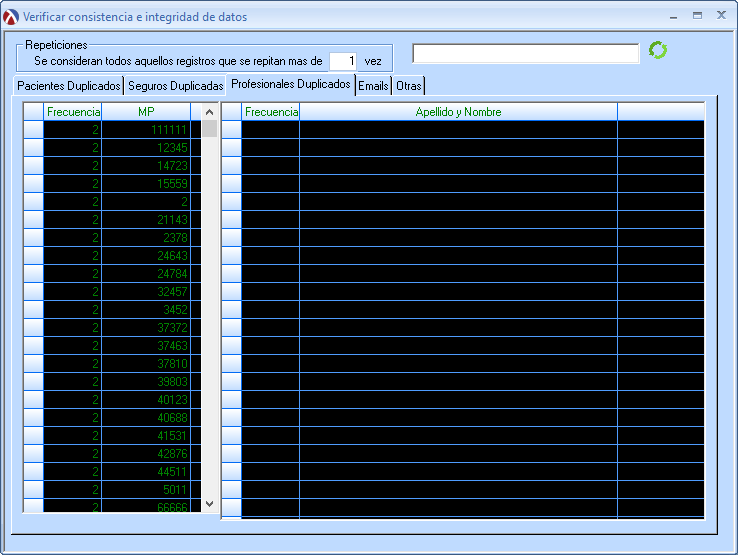Click the MP list scrollbar thumb
738x555 pixels.
coord(210,129)
